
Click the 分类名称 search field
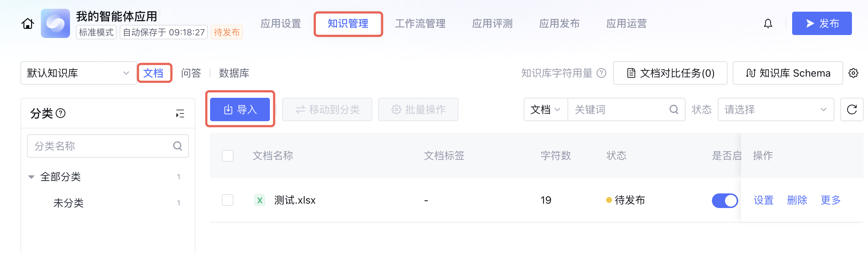pyautogui.click(x=102, y=146)
